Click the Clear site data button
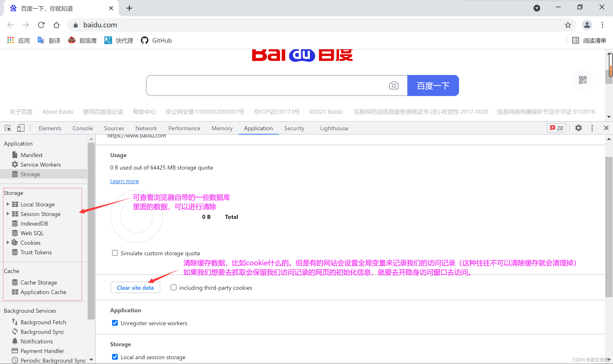Viewport: 613px width, 364px height. (135, 287)
